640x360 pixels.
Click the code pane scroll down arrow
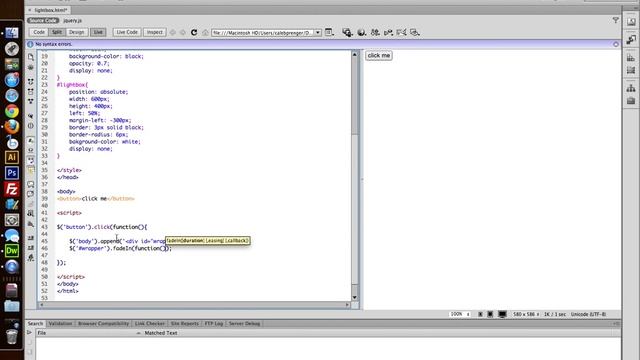coord(354,298)
